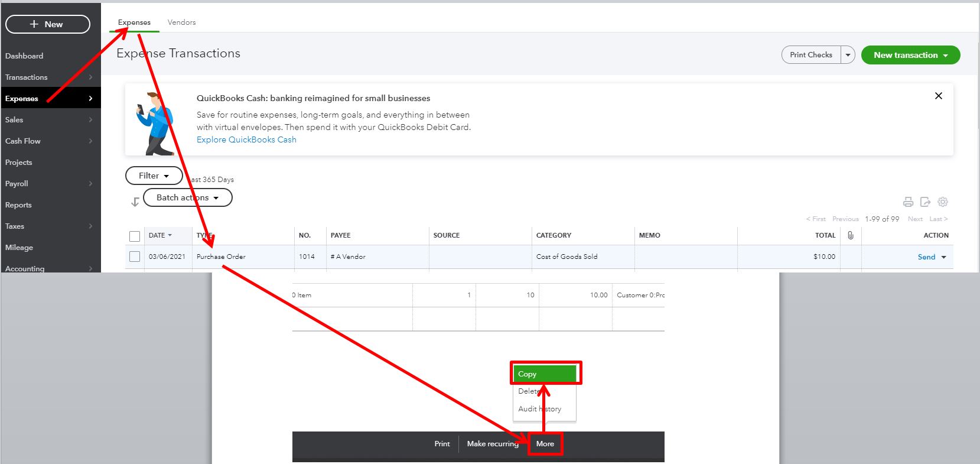Click the sort arrow icon beside Batch actions

[135, 202]
